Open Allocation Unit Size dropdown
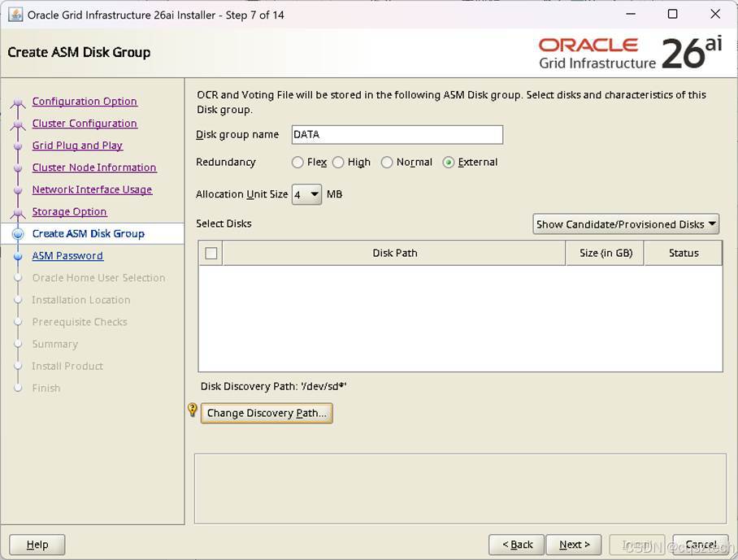The image size is (738, 560). pyautogui.click(x=307, y=194)
